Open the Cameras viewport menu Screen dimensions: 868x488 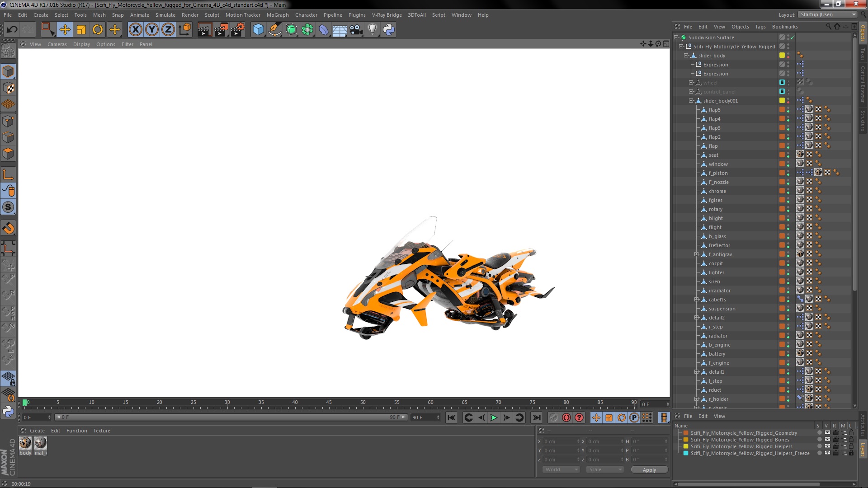(x=57, y=44)
